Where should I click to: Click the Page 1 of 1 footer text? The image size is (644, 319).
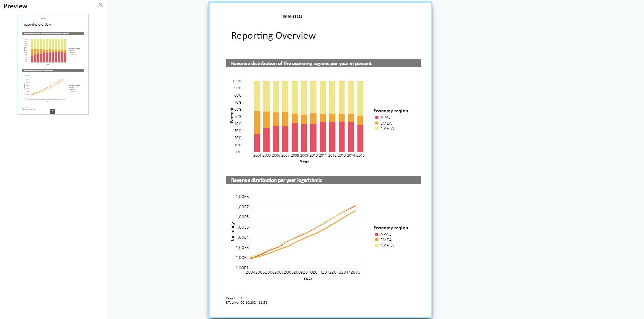(234, 298)
